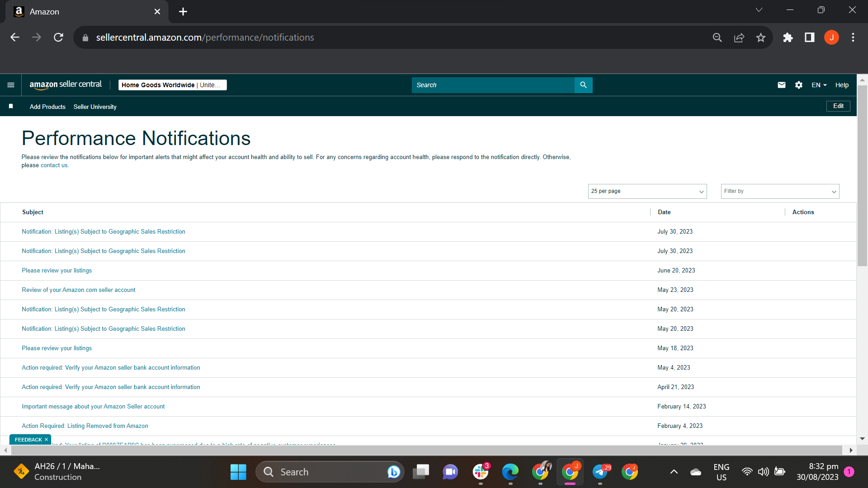
Task: Click the vertical page scrollbar thumb
Action: (863, 176)
